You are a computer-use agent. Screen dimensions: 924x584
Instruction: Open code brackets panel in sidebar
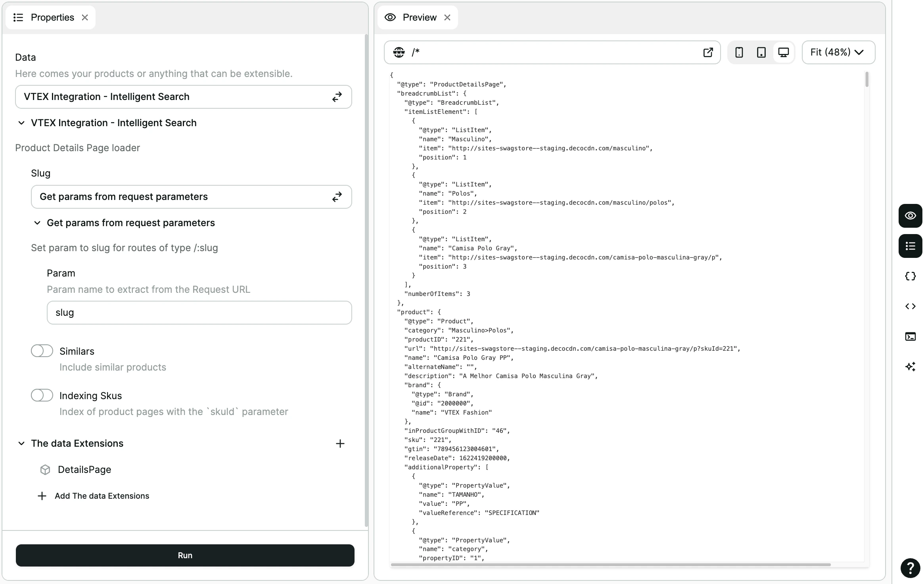click(x=910, y=306)
